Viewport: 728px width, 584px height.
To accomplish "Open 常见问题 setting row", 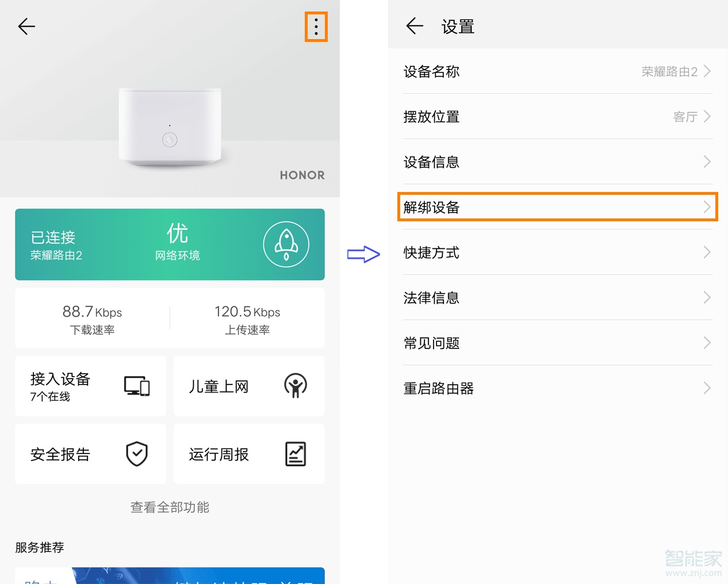I will click(x=558, y=343).
